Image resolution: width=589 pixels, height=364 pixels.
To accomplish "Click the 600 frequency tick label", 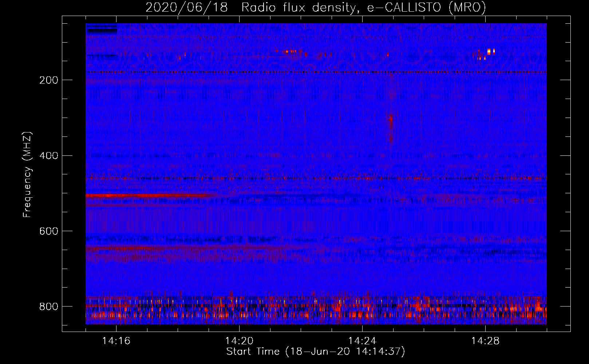I will pos(48,231).
